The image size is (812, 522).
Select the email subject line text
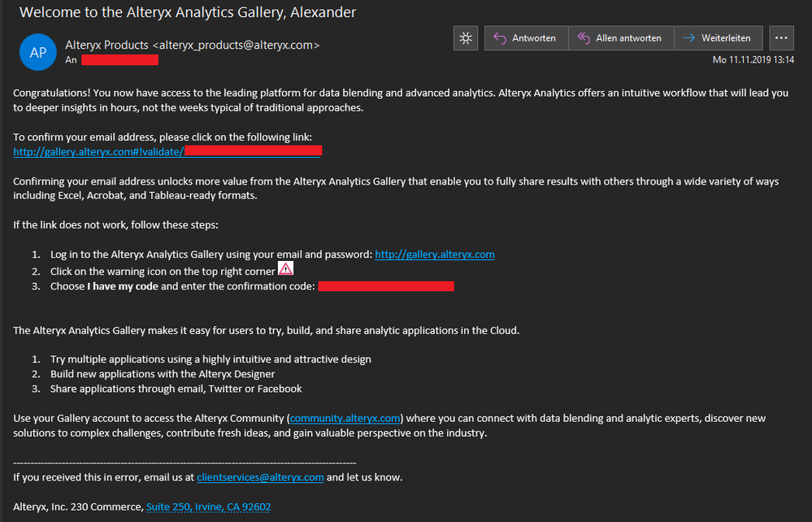(188, 12)
